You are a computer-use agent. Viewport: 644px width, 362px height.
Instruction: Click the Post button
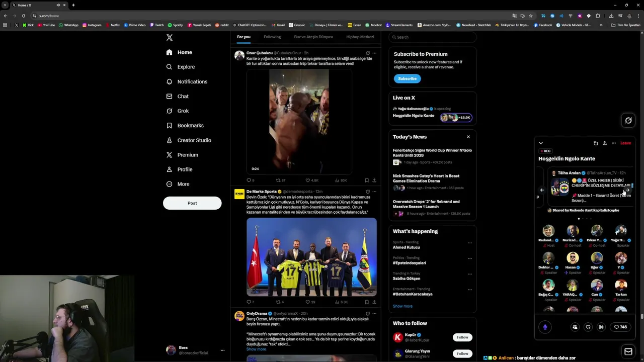point(192,203)
